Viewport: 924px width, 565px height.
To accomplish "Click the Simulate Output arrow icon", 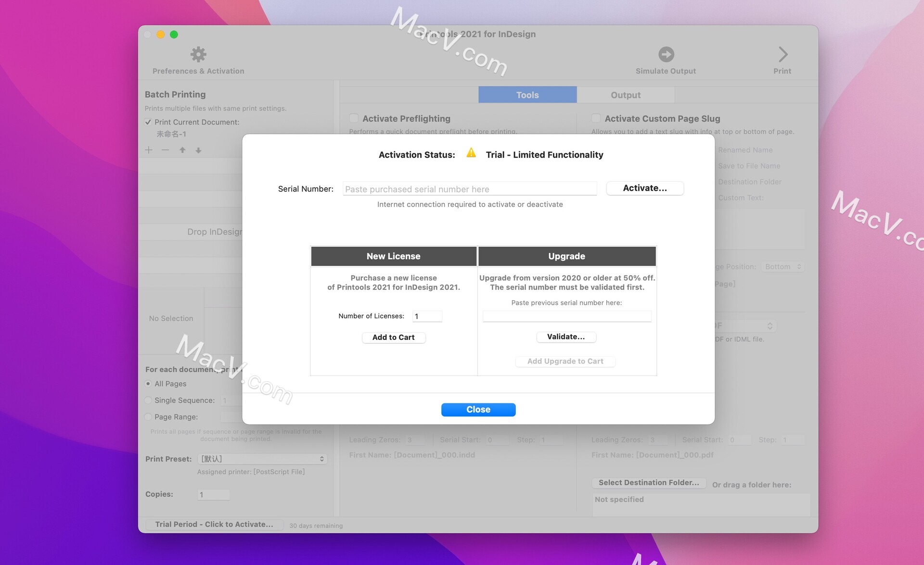I will pos(667,54).
